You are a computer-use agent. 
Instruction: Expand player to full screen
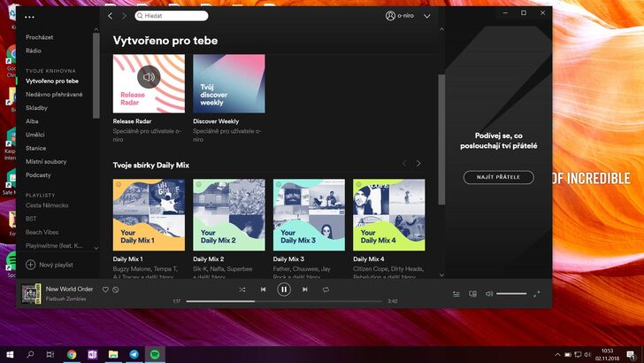[537, 293]
